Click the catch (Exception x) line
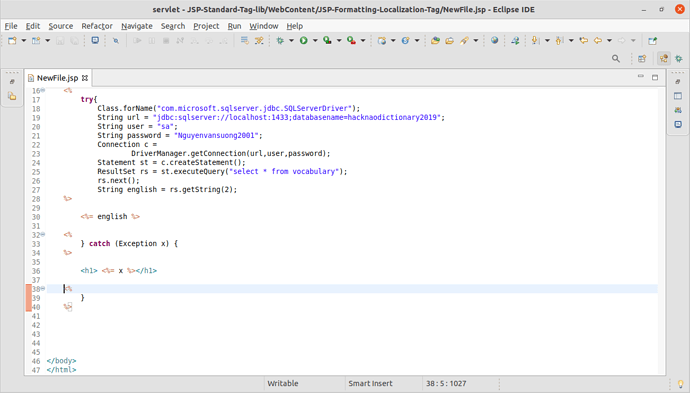 (129, 243)
